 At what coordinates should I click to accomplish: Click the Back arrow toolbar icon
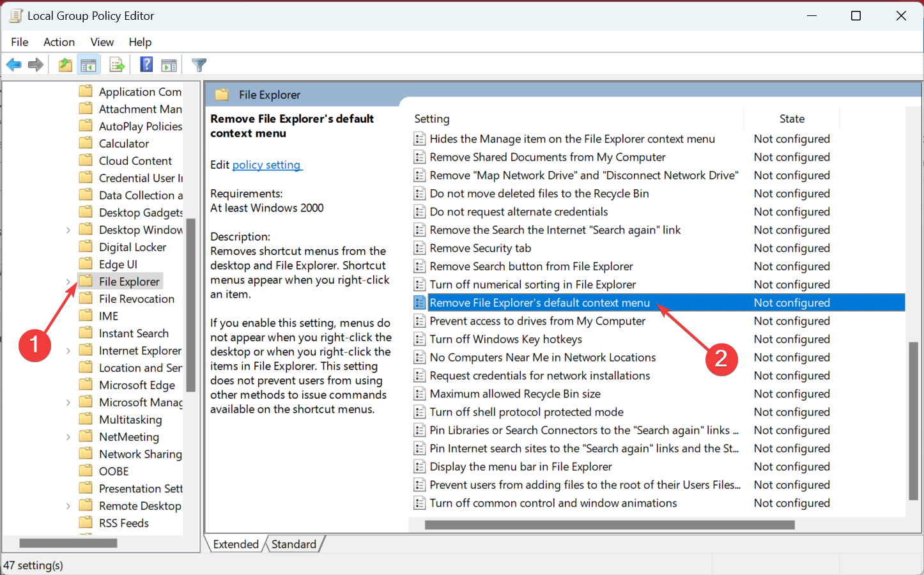click(13, 65)
